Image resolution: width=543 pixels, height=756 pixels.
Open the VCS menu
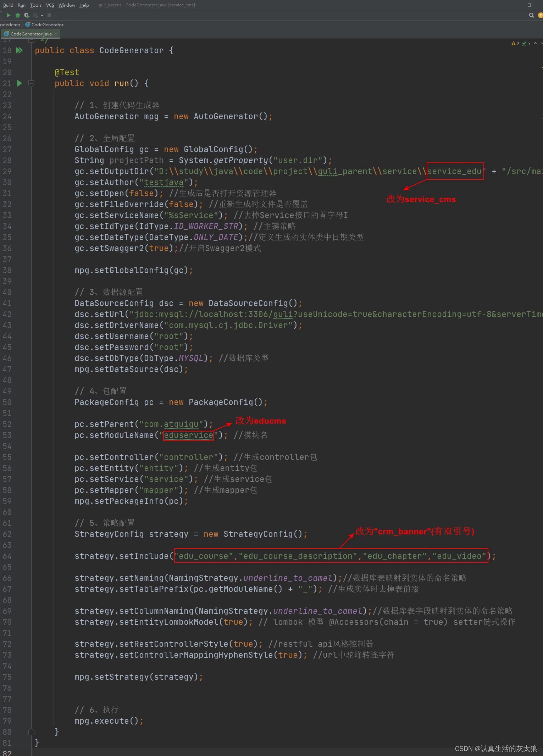(50, 5)
